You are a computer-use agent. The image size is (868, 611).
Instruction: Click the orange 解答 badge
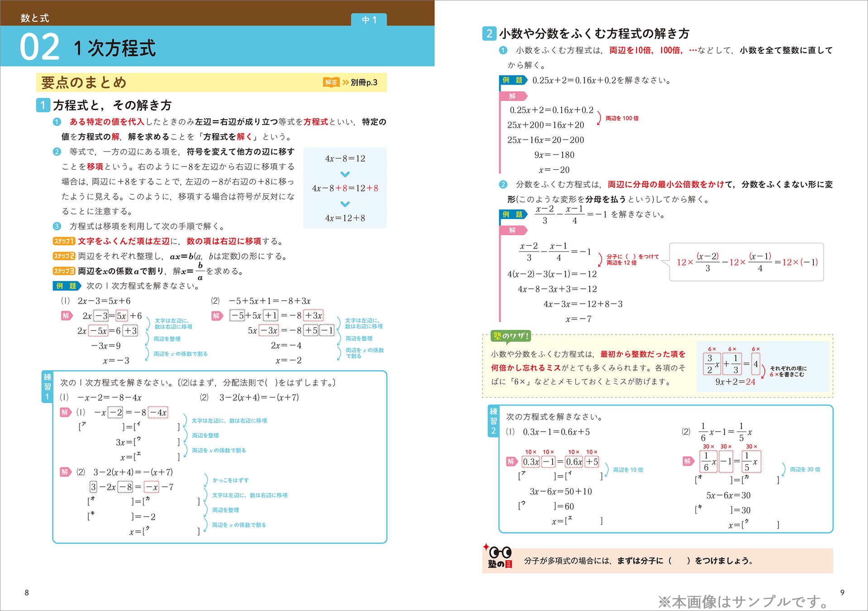click(331, 82)
